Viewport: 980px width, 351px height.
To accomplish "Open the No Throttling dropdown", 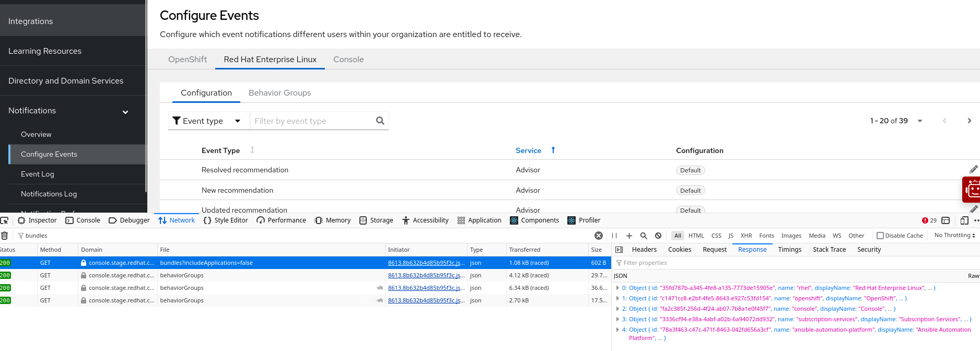I will (954, 236).
